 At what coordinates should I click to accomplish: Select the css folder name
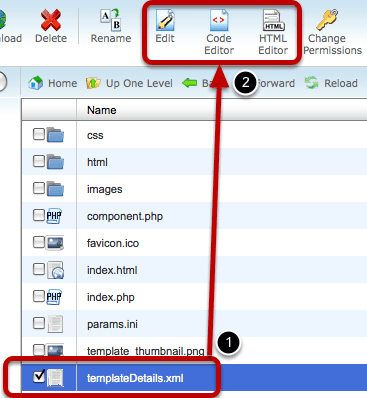point(95,135)
